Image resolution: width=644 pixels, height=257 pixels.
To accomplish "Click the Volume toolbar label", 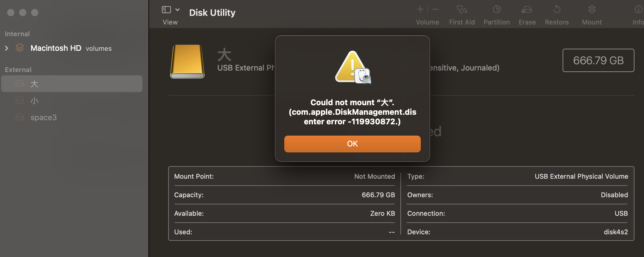I will coord(427,22).
